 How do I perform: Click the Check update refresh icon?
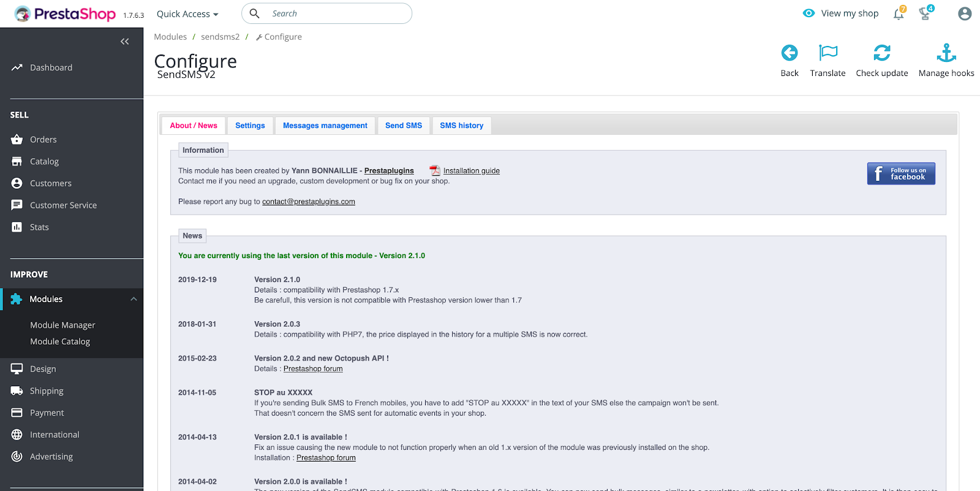click(882, 53)
